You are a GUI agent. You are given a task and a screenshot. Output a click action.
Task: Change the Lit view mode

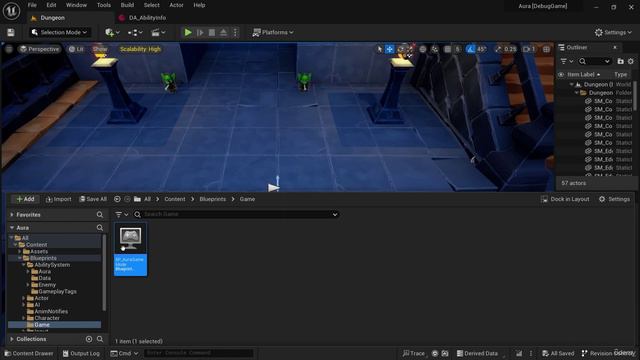tap(76, 49)
